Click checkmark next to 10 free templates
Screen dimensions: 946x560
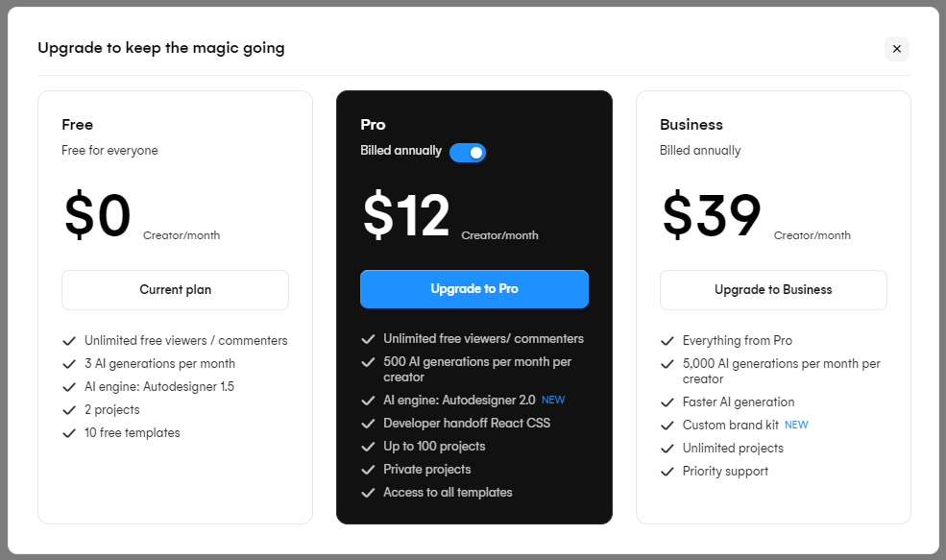[x=69, y=433]
